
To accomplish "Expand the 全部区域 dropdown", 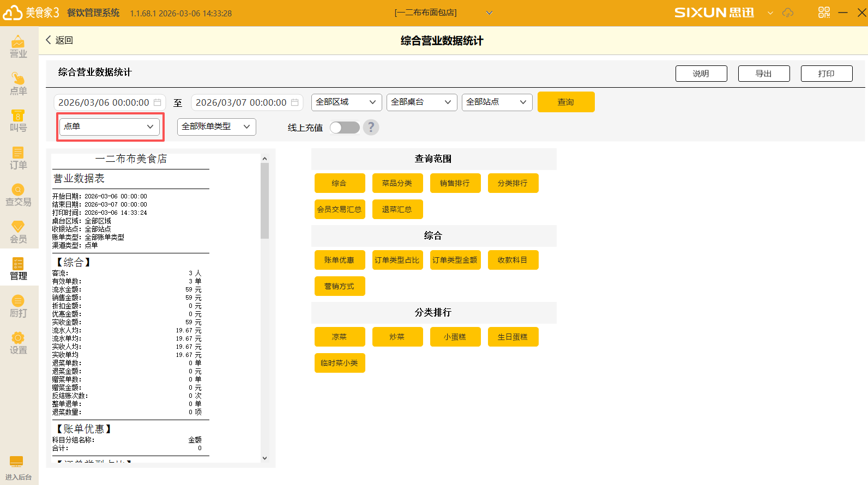I will click(x=346, y=102).
